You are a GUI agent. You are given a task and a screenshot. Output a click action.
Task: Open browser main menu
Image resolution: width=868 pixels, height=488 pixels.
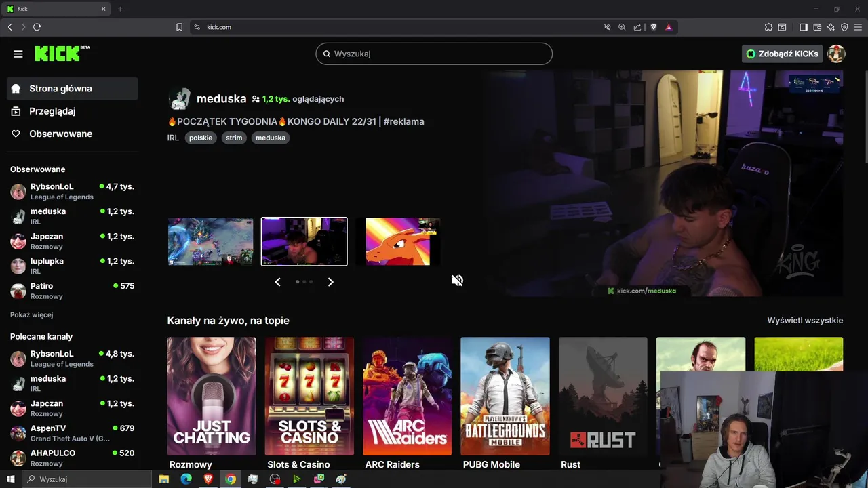tap(859, 27)
